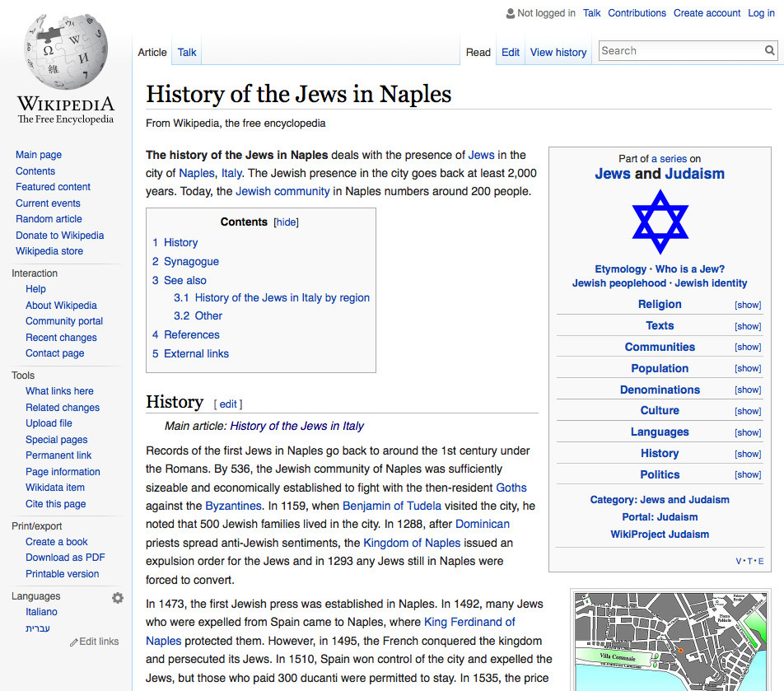Open the Goths link

511,488
